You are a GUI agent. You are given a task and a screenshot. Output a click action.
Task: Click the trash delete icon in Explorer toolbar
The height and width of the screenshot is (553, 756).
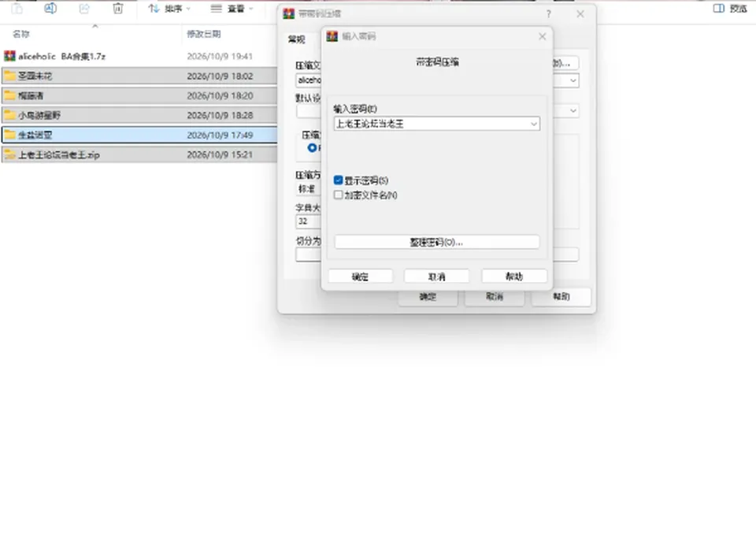118,8
